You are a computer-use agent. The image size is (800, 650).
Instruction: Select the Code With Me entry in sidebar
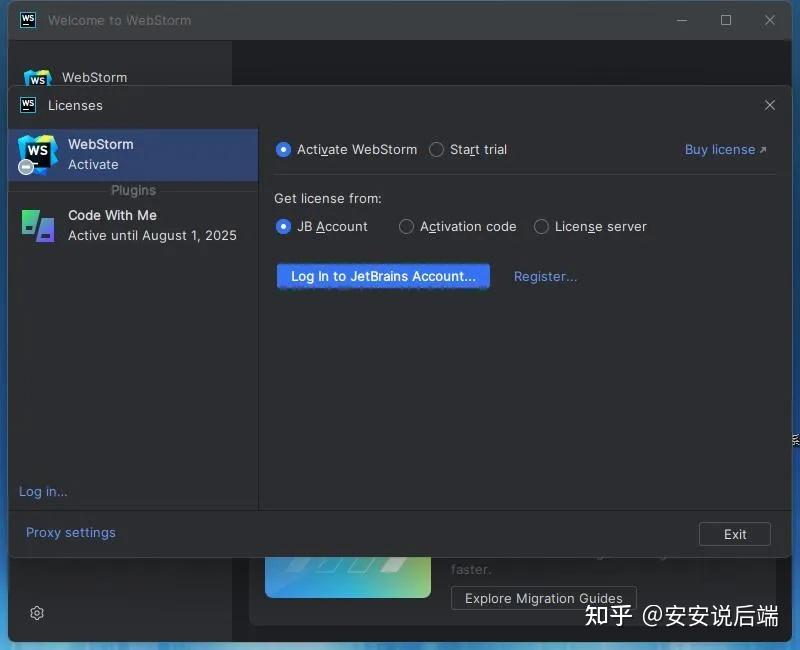130,225
